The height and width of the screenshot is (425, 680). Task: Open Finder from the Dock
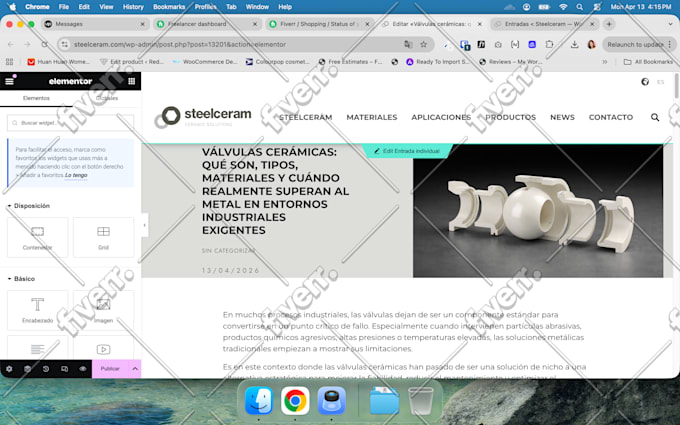point(259,401)
